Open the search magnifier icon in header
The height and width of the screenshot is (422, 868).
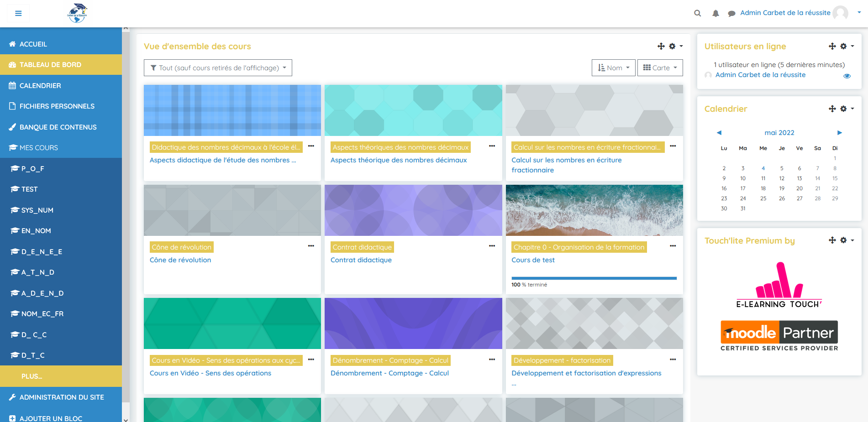point(697,13)
